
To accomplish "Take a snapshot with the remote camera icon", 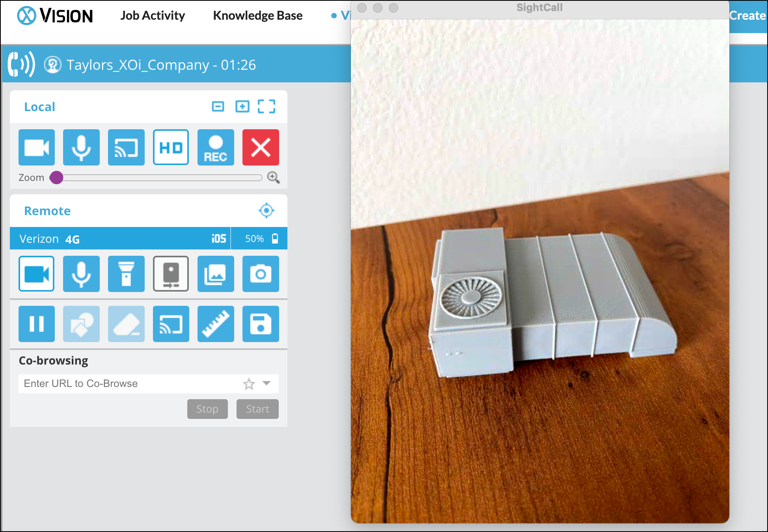I will point(261,273).
